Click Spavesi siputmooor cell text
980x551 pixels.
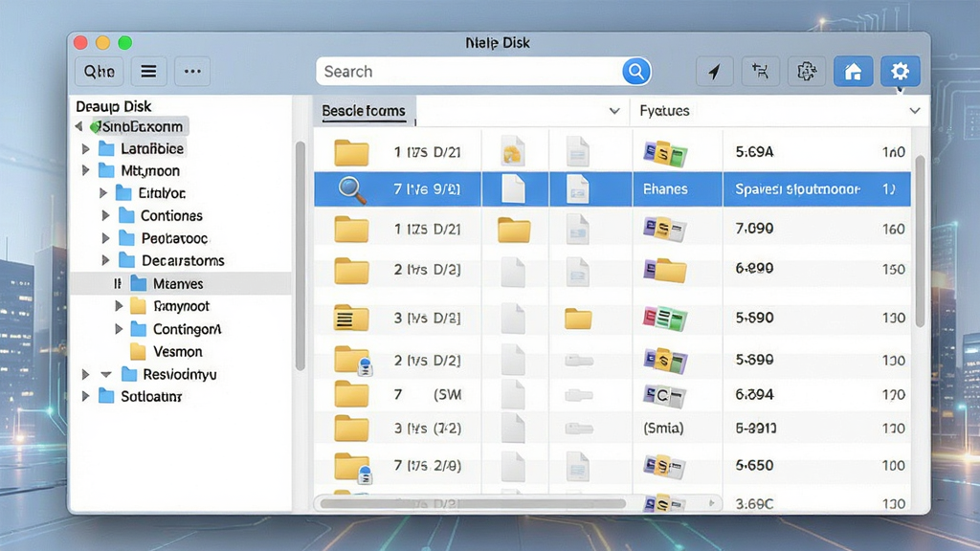pos(797,189)
